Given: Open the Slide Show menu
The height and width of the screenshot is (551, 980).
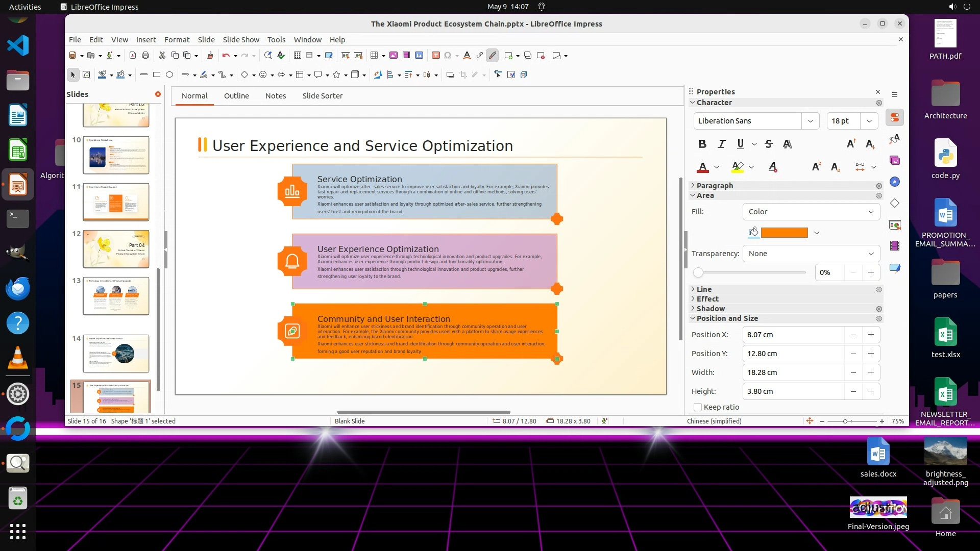Looking at the screenshot, I should (x=240, y=40).
